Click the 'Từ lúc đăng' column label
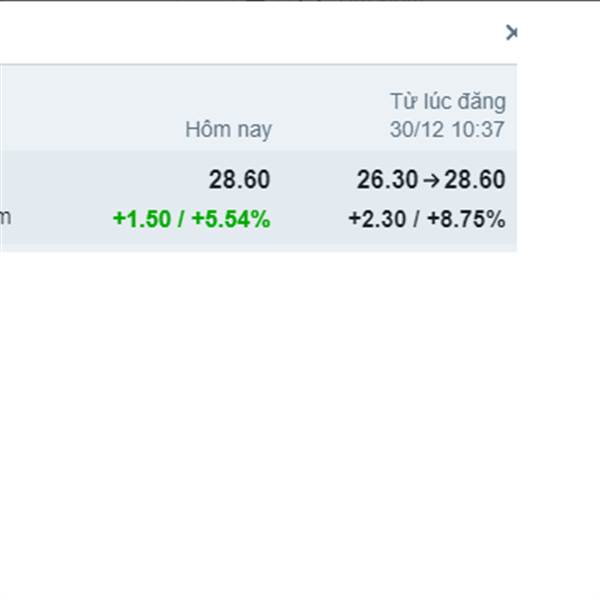 [x=448, y=101]
